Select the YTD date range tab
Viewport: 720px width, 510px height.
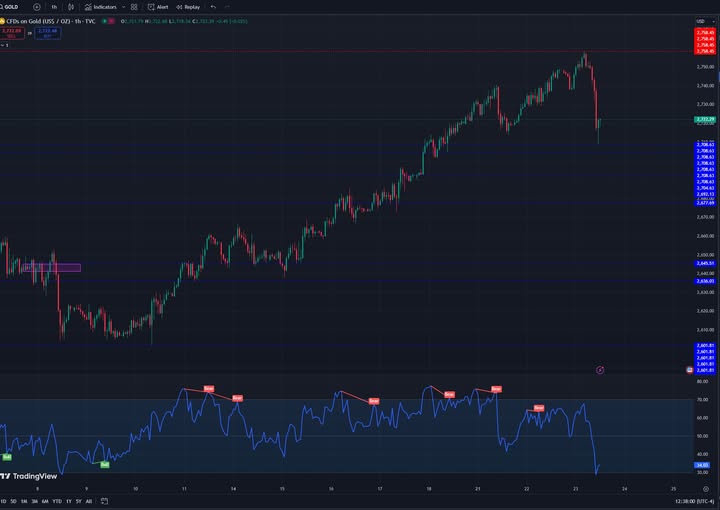click(57, 501)
